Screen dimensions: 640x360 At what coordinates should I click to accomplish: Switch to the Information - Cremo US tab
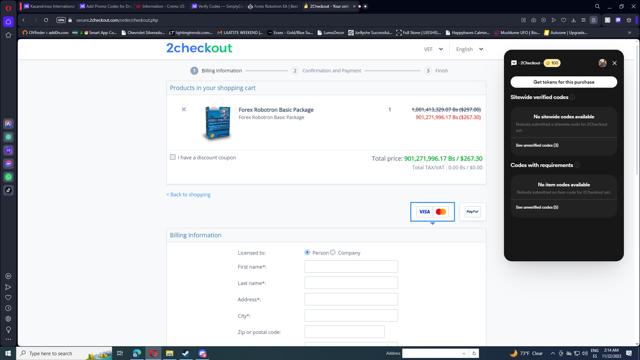161,7
